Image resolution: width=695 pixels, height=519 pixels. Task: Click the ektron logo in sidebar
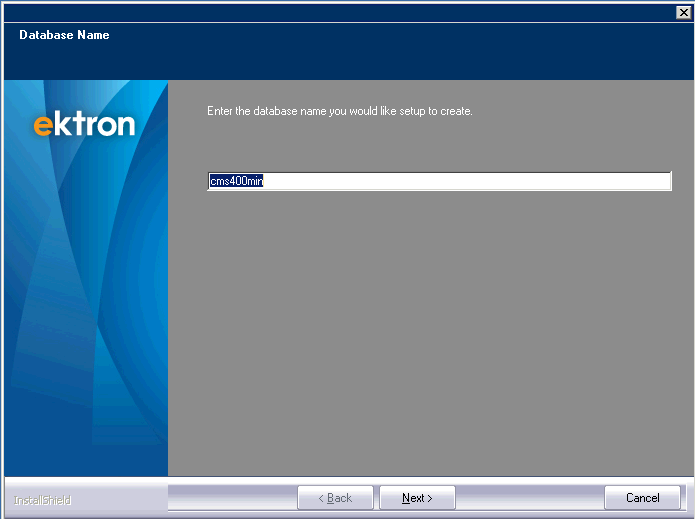point(84,125)
